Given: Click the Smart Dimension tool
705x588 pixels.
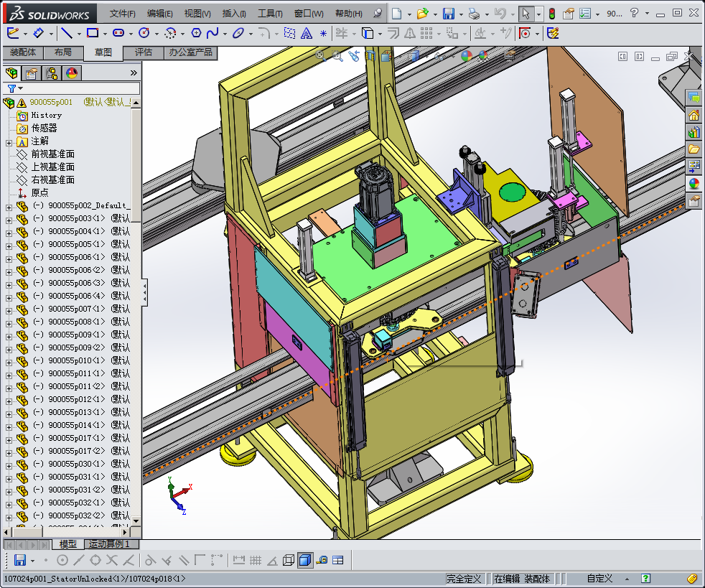Looking at the screenshot, I should 39,33.
